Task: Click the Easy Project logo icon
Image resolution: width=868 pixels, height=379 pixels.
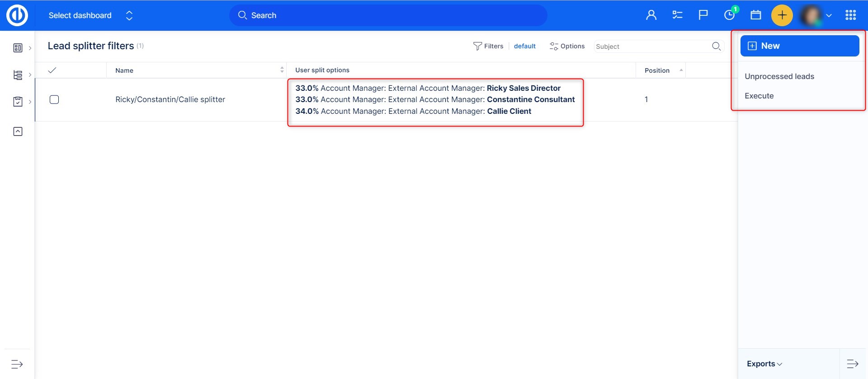Action: pyautogui.click(x=17, y=15)
